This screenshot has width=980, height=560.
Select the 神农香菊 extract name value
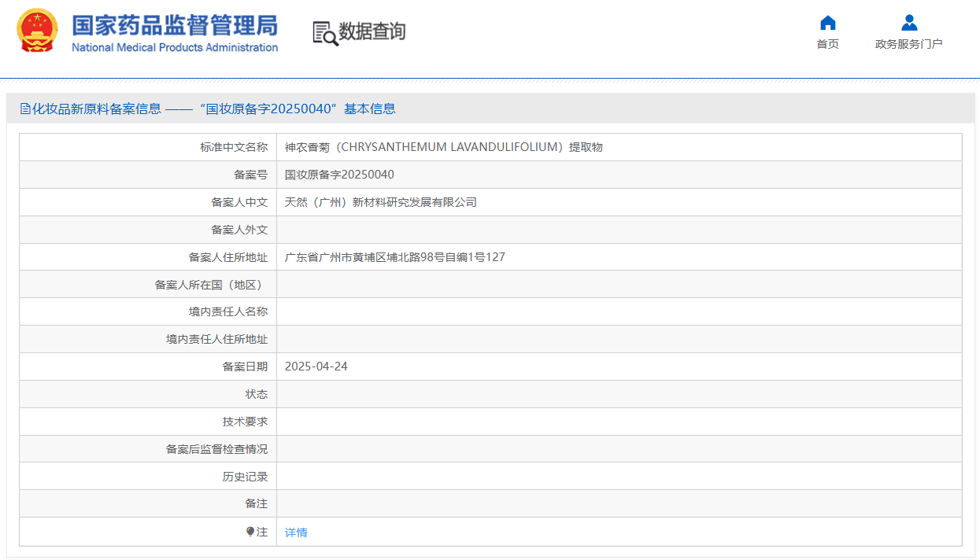tap(443, 147)
